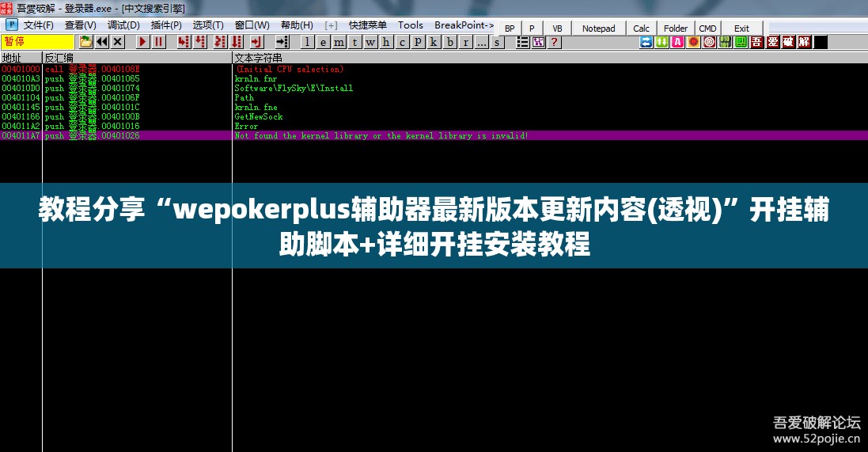868x452 pixels.
Task: Click the Open file folder icon
Action: pyautogui.click(x=85, y=41)
